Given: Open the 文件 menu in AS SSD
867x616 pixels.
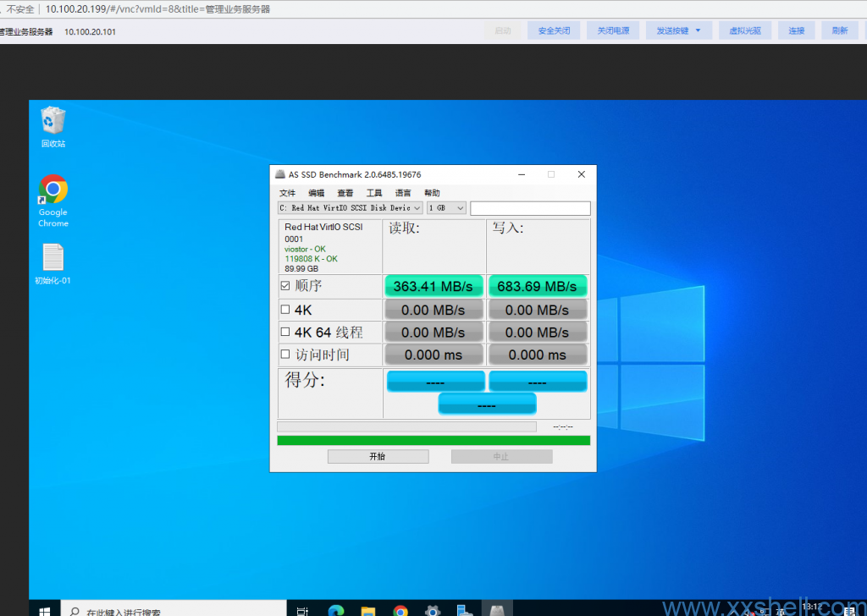Looking at the screenshot, I should tap(287, 193).
